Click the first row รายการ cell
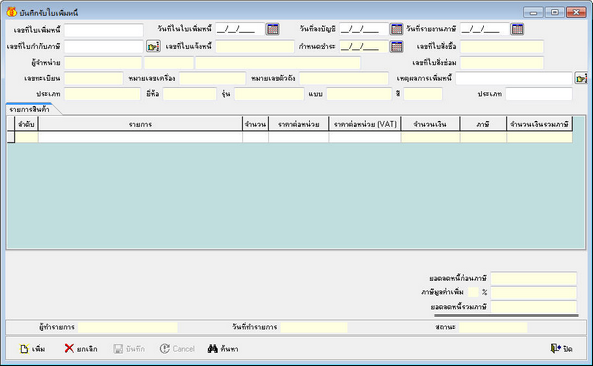 tap(140, 137)
